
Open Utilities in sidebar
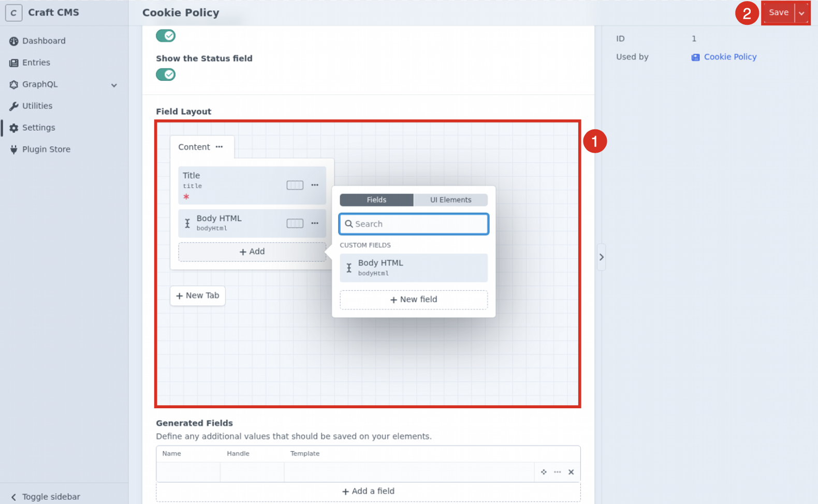pyautogui.click(x=37, y=106)
